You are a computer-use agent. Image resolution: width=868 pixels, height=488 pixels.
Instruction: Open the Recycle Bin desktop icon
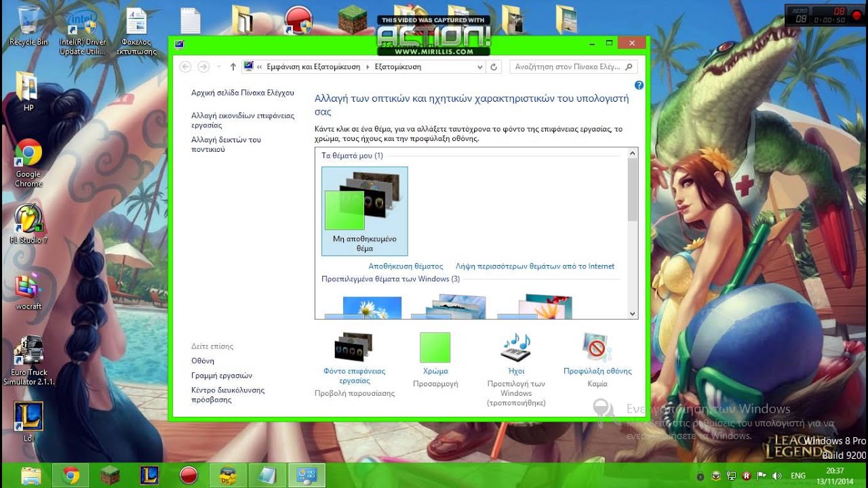(x=28, y=26)
